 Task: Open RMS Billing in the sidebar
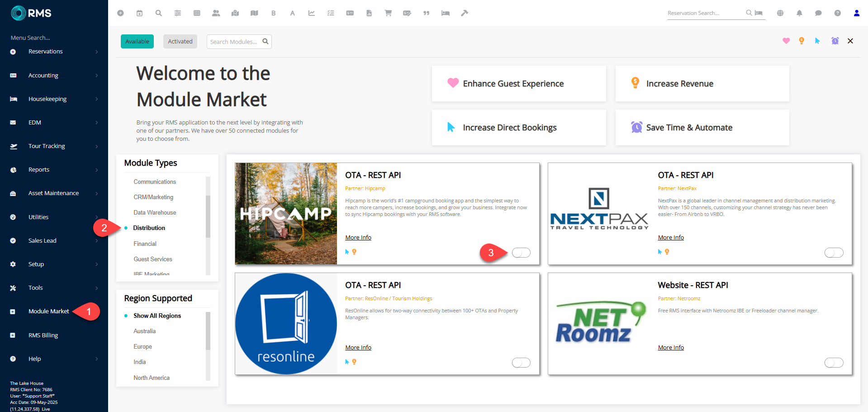[x=43, y=335]
